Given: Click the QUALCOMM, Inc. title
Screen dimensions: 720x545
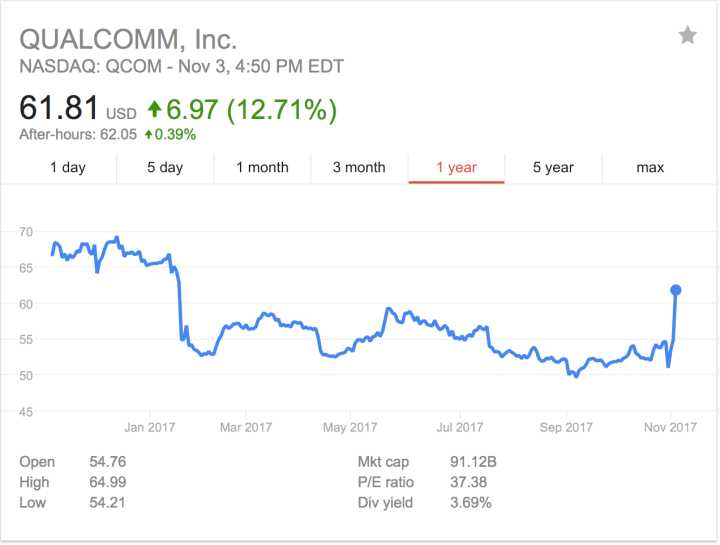Looking at the screenshot, I should [x=128, y=39].
